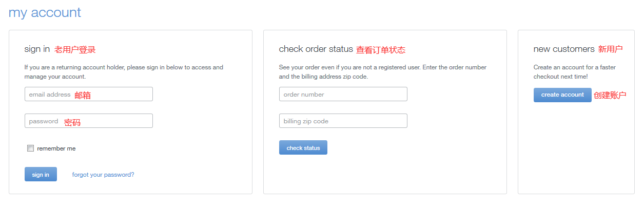Viewport: 644px width, 206px height.
Task: Open the forgot your password link
Action: (x=103, y=175)
